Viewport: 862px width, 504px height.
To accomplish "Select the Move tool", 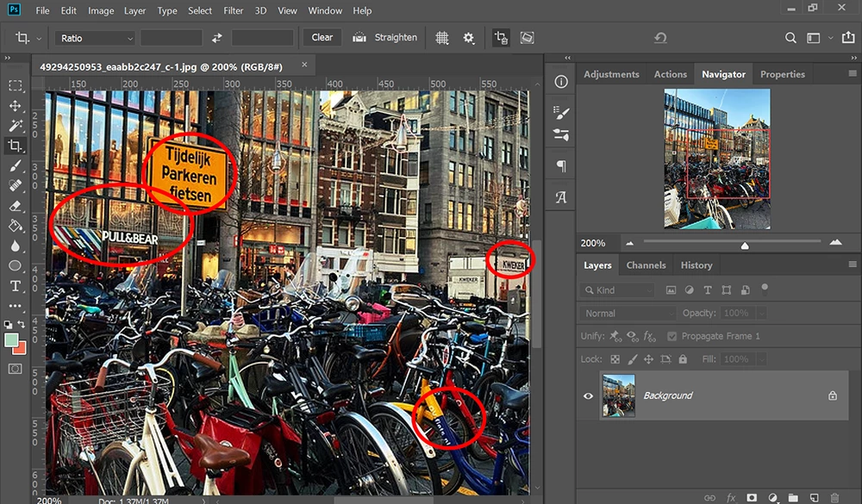I will [16, 106].
